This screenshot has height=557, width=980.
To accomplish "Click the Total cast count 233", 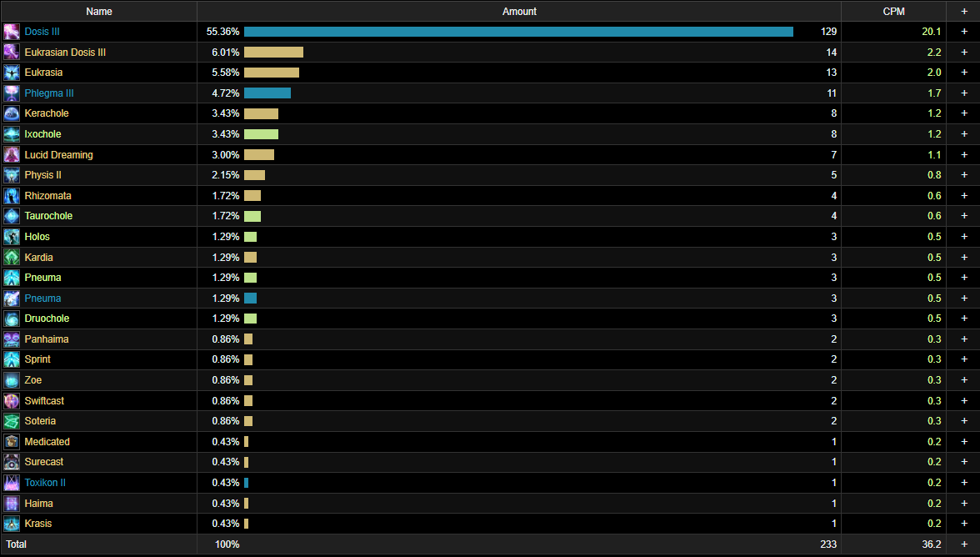I will tap(828, 544).
